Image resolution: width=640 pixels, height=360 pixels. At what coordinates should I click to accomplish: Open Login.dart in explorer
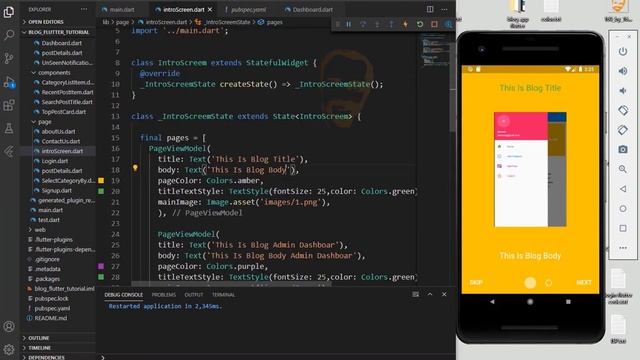(55, 161)
